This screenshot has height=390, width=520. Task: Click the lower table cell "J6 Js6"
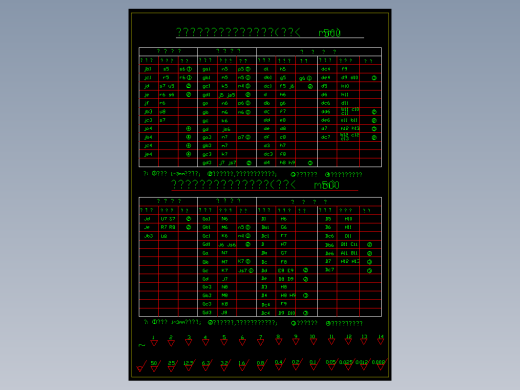[227, 245]
